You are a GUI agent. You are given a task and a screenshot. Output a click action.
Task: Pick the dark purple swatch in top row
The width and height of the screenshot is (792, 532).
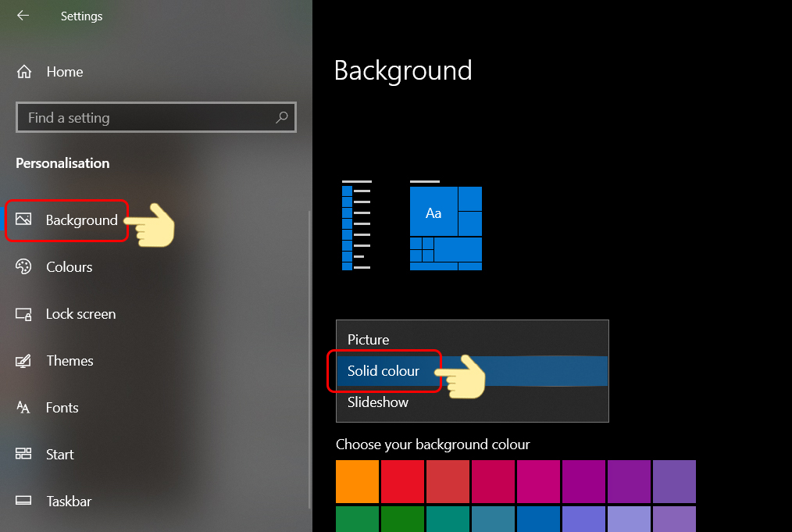point(583,481)
